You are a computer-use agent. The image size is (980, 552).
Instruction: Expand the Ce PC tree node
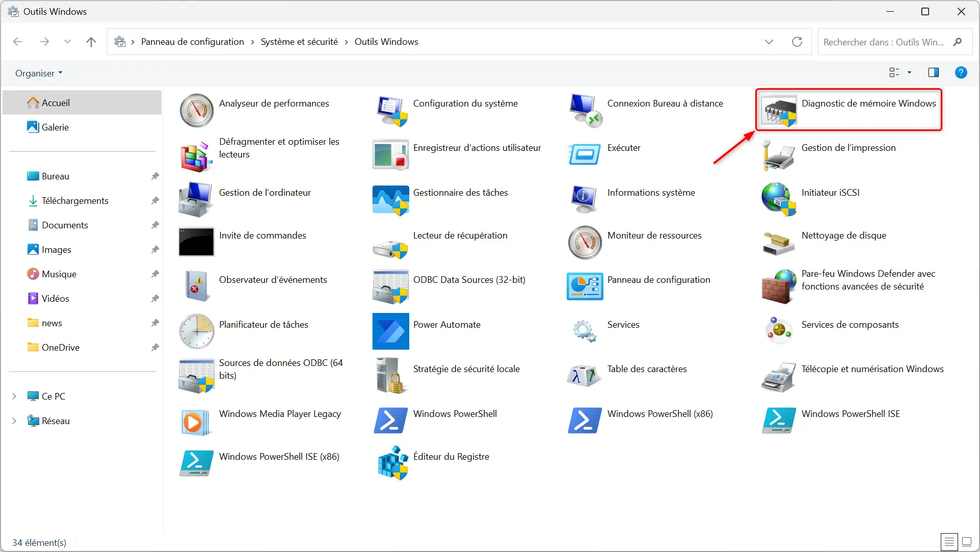(x=14, y=396)
